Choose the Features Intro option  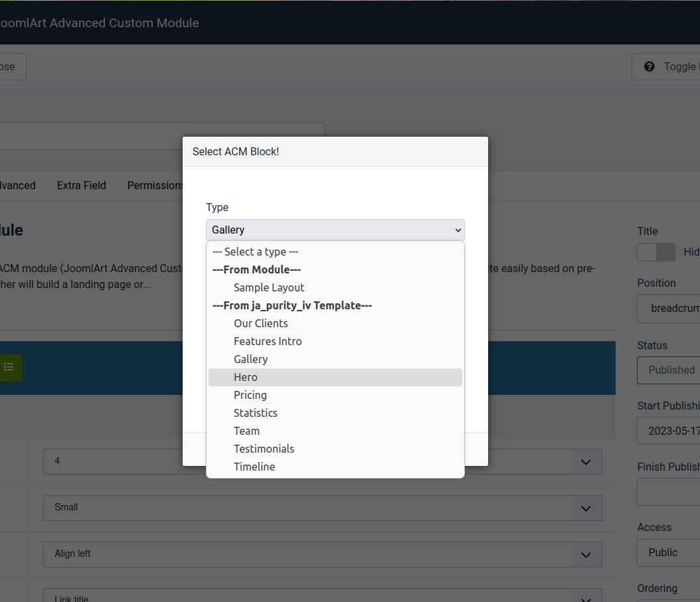tap(268, 341)
